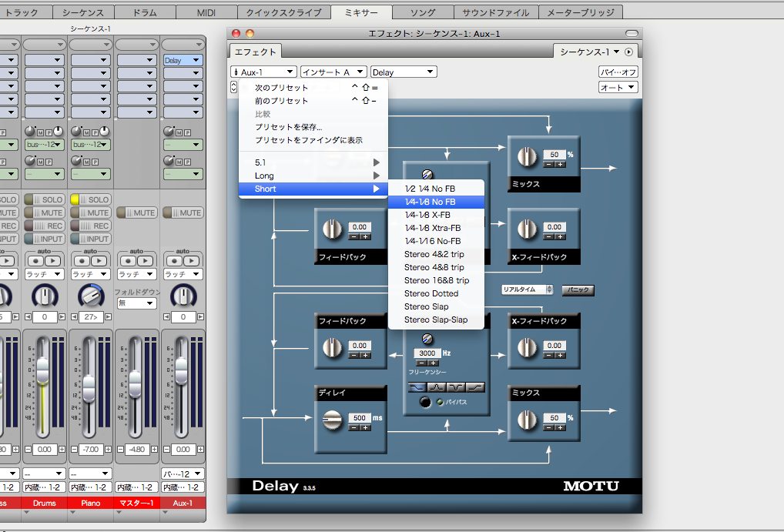Image resolution: width=784 pixels, height=532 pixels.
Task: Mute the Aux-1 channel
Action: point(183,212)
